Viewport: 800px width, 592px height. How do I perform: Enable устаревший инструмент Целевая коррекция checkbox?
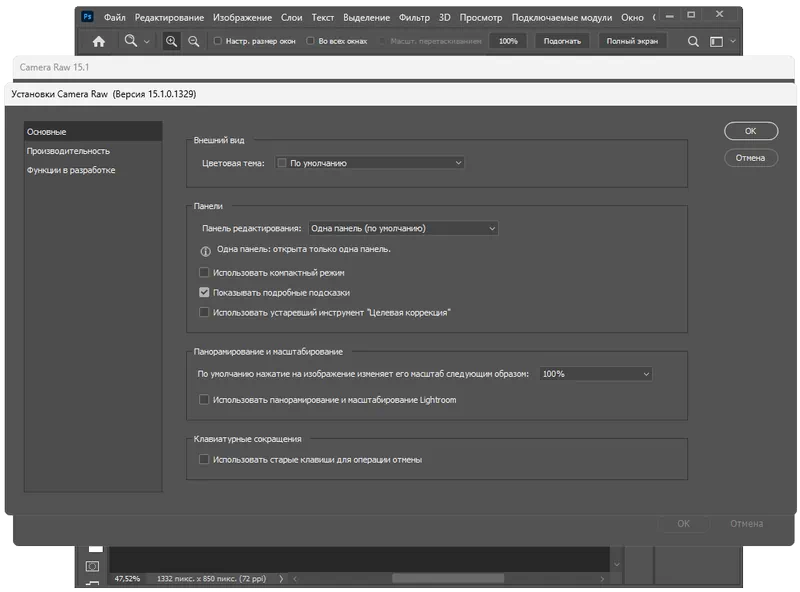(x=204, y=312)
